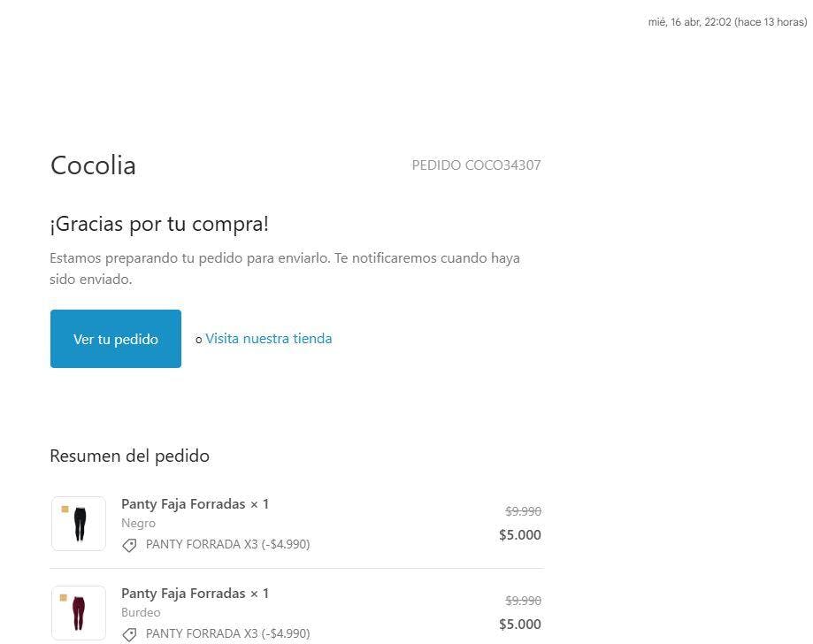Click the Burdeo variant label
The height and width of the screenshot is (644, 813).
(x=141, y=612)
